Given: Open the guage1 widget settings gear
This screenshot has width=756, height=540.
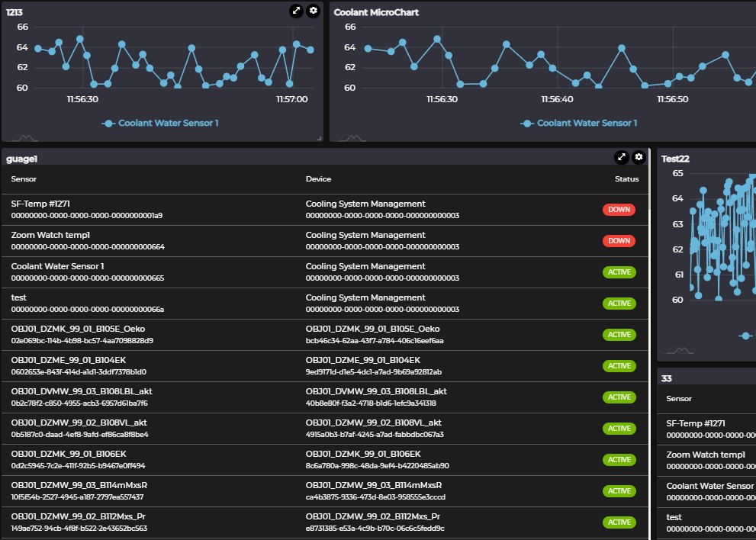Looking at the screenshot, I should [x=639, y=157].
